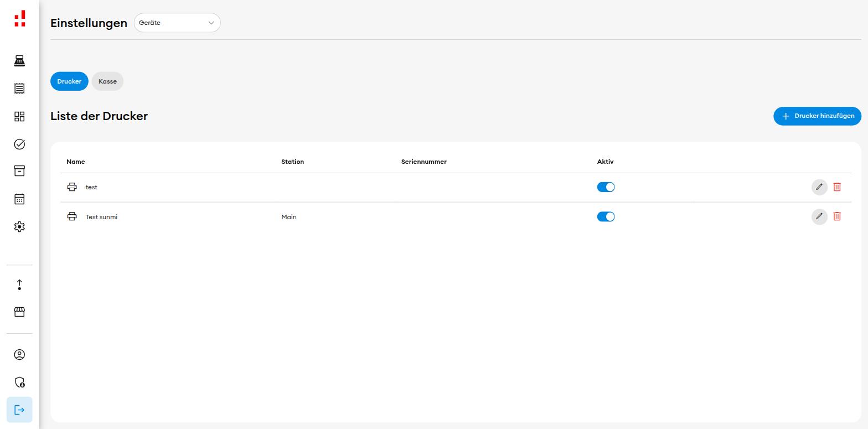Delete the Test sunmi printer
This screenshot has height=429, width=868.
[837, 216]
